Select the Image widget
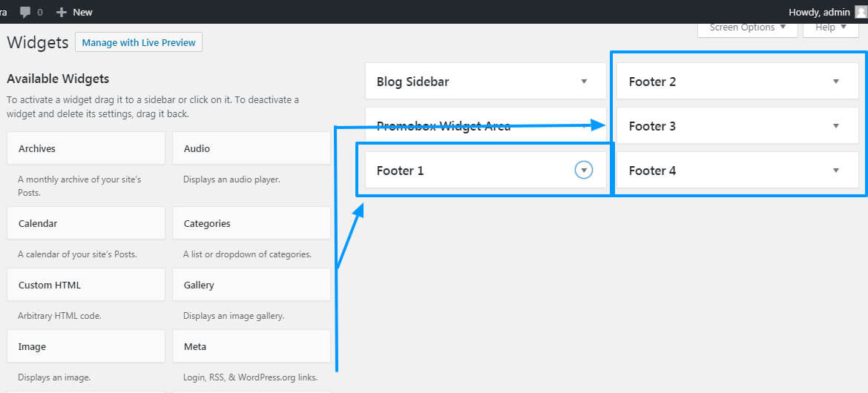 point(86,346)
